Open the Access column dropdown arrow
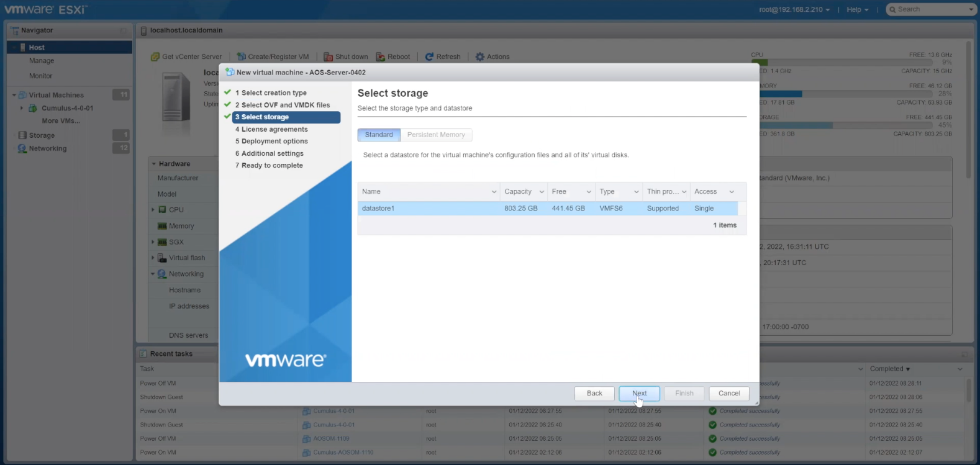The width and height of the screenshot is (980, 465). tap(732, 192)
